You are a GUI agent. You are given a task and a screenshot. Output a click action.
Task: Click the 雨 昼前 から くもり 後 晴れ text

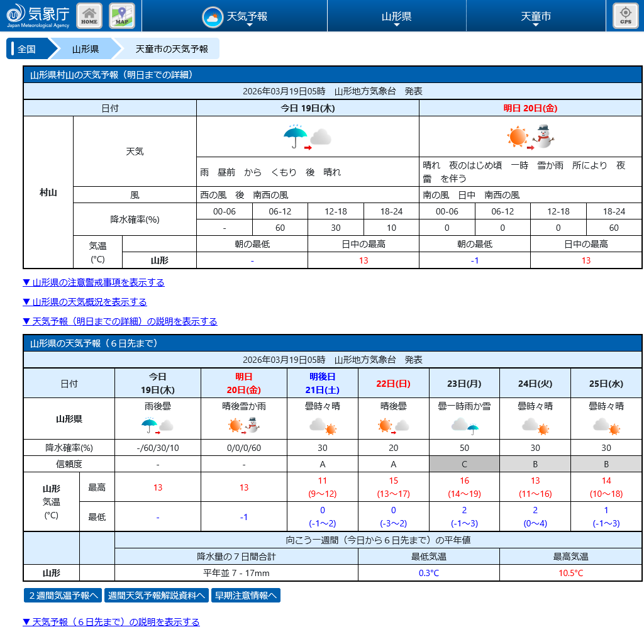[x=270, y=172]
